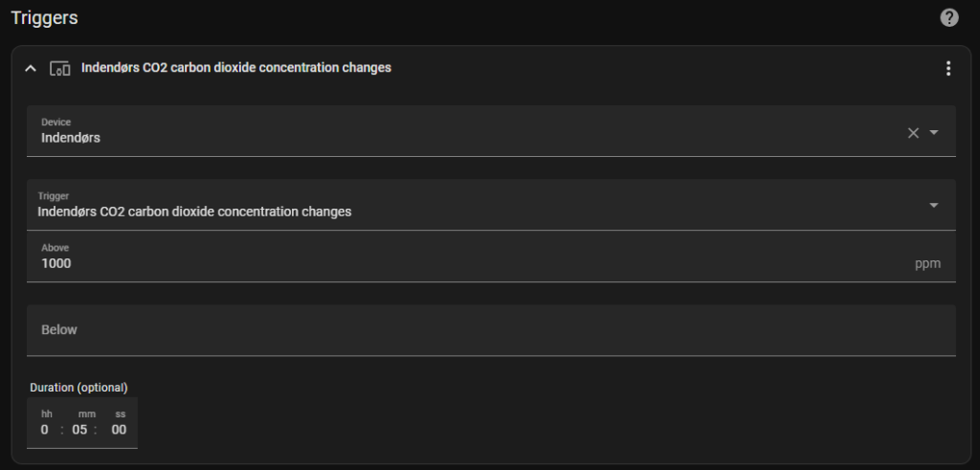Click the trigger card title text
Screen dimensions: 980x470
click(235, 68)
